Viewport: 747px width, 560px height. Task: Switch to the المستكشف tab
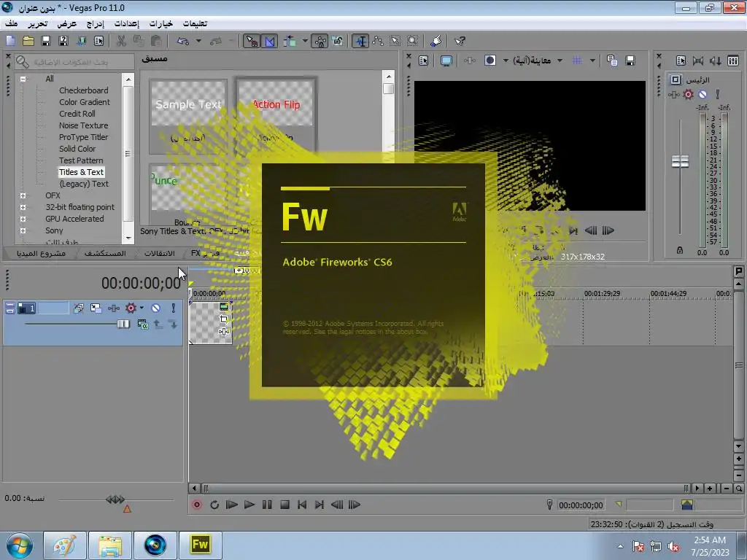(105, 253)
